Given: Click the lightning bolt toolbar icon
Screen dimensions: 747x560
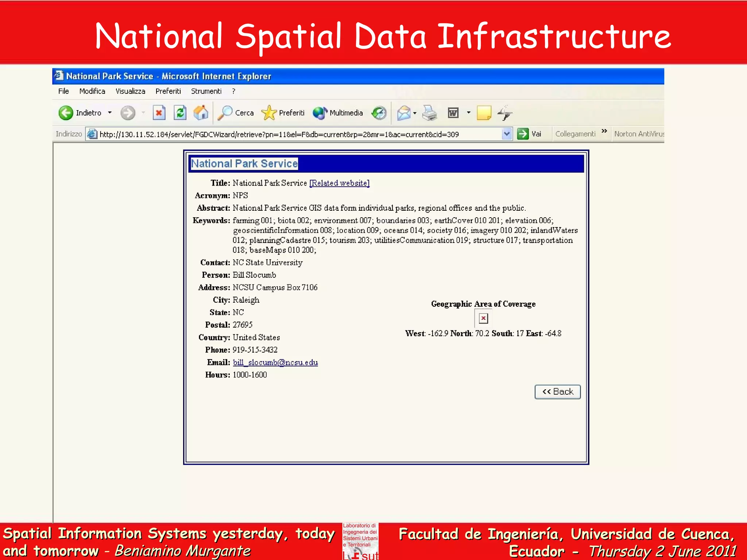Looking at the screenshot, I should [x=505, y=113].
